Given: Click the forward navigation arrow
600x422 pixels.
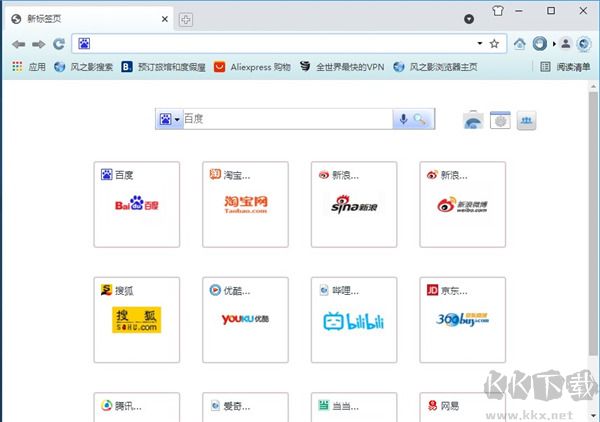Looking at the screenshot, I should [x=38, y=44].
